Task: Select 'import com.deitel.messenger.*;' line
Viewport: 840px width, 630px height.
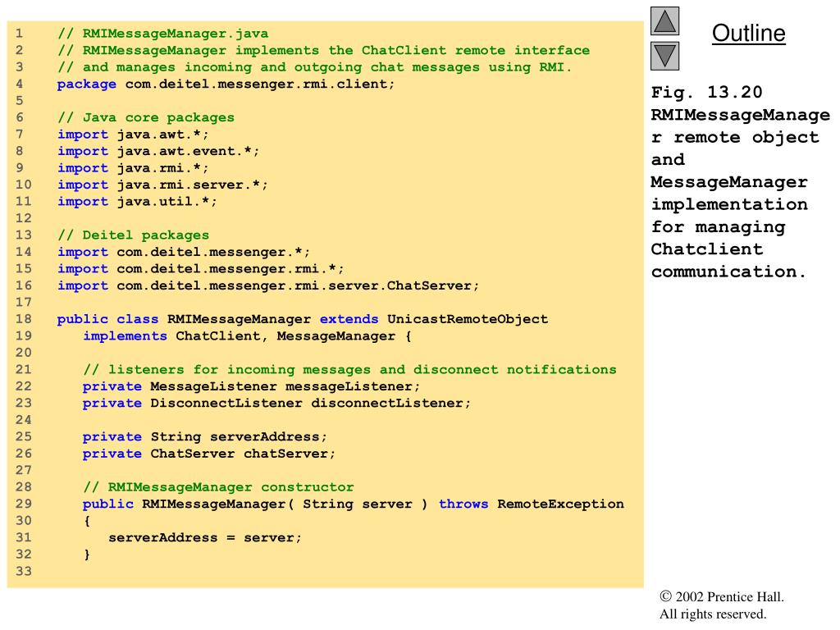Action: pyautogui.click(x=184, y=252)
